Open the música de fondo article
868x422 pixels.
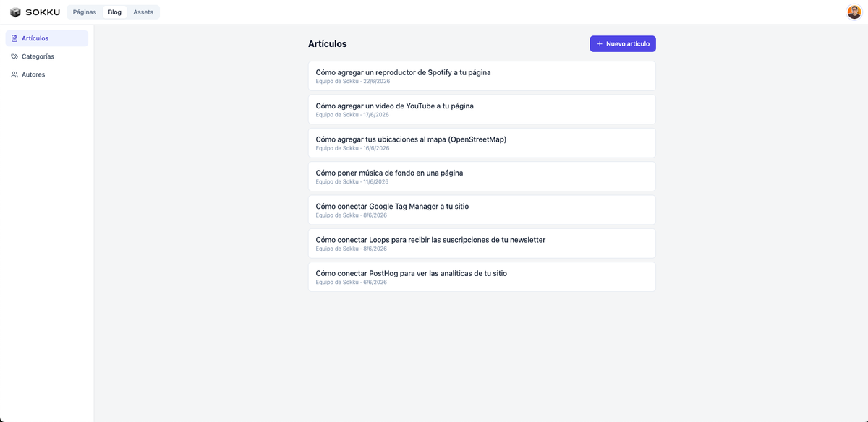(x=482, y=176)
